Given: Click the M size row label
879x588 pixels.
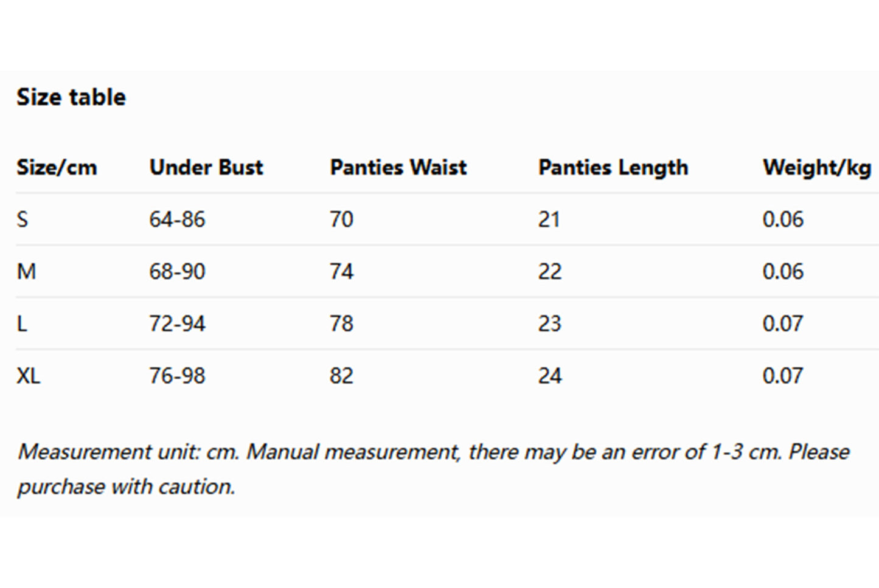Looking at the screenshot, I should 26,271.
